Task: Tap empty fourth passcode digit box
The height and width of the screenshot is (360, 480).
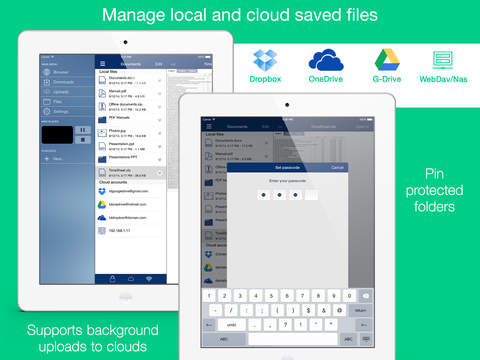Action: pyautogui.click(x=311, y=195)
